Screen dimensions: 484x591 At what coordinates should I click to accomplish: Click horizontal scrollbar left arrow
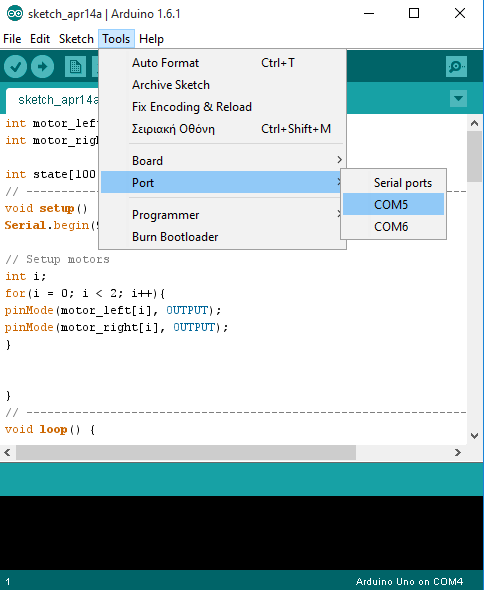[x=8, y=452]
